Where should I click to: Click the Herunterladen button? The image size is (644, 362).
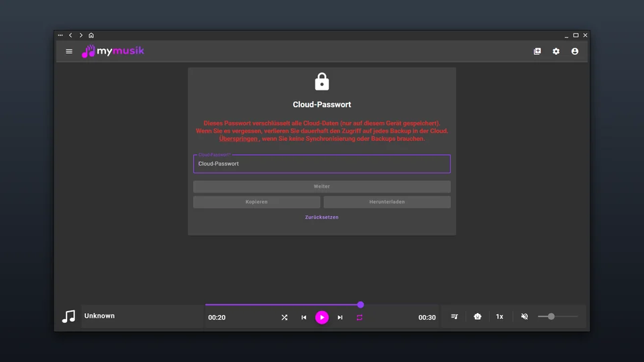pos(387,202)
